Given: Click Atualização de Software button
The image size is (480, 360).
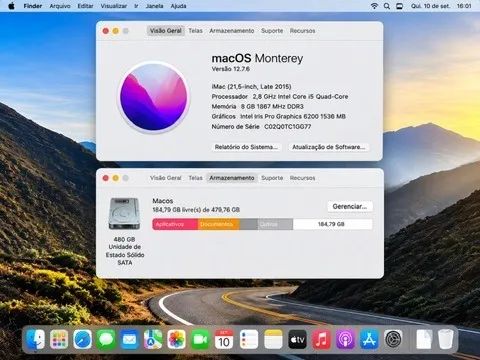Looking at the screenshot, I should point(329,147).
